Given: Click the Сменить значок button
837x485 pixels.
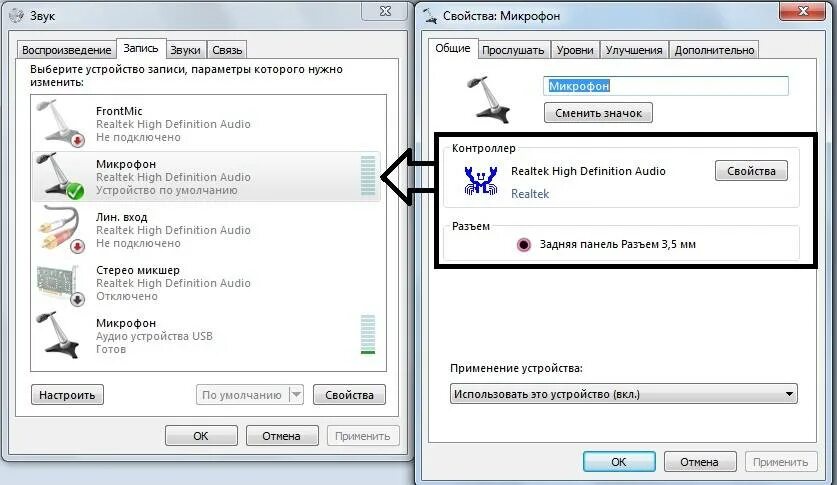Looking at the screenshot, I should [x=598, y=113].
